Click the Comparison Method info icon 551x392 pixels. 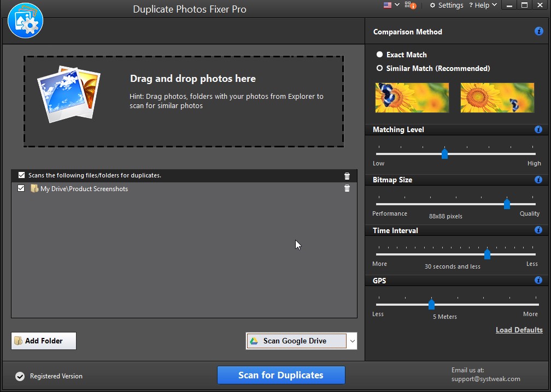[x=538, y=32]
